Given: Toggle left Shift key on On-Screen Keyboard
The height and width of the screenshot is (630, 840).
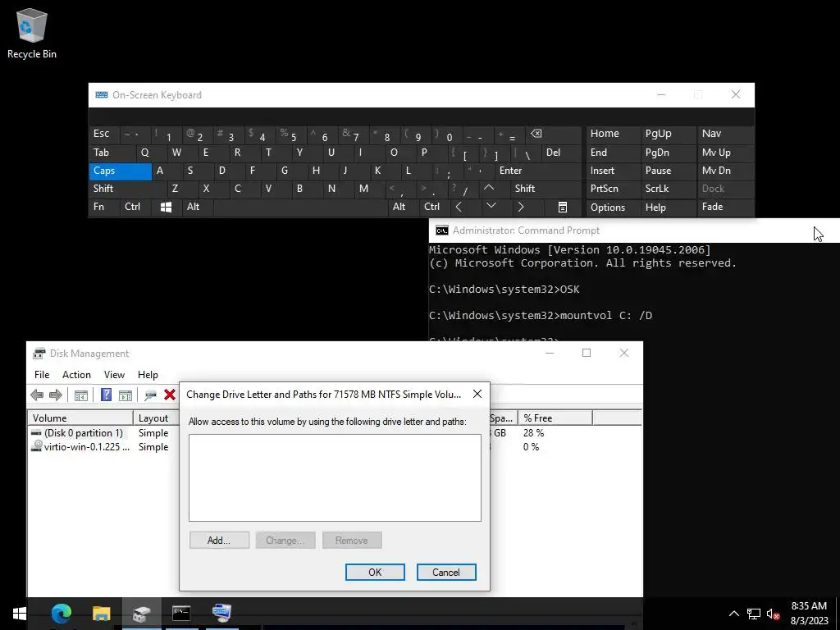Looking at the screenshot, I should pos(127,189).
